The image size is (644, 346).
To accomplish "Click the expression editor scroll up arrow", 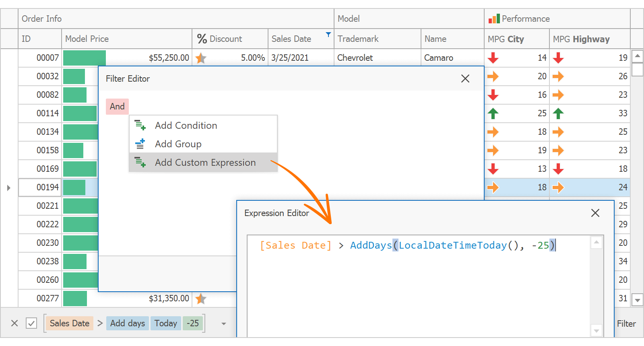I will (x=597, y=242).
